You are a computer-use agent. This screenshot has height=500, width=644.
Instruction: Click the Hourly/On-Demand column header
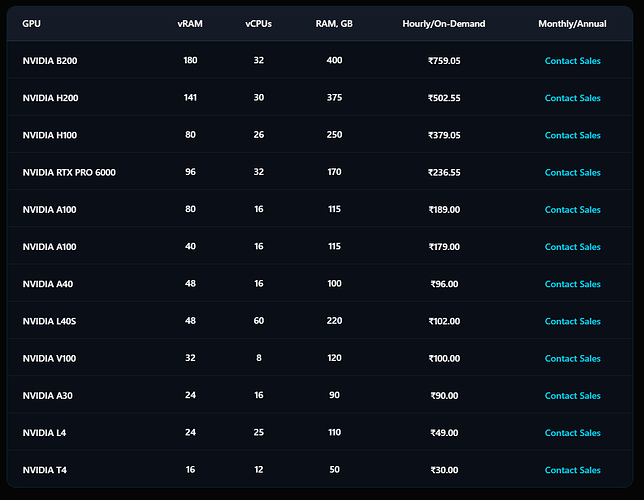click(x=444, y=24)
